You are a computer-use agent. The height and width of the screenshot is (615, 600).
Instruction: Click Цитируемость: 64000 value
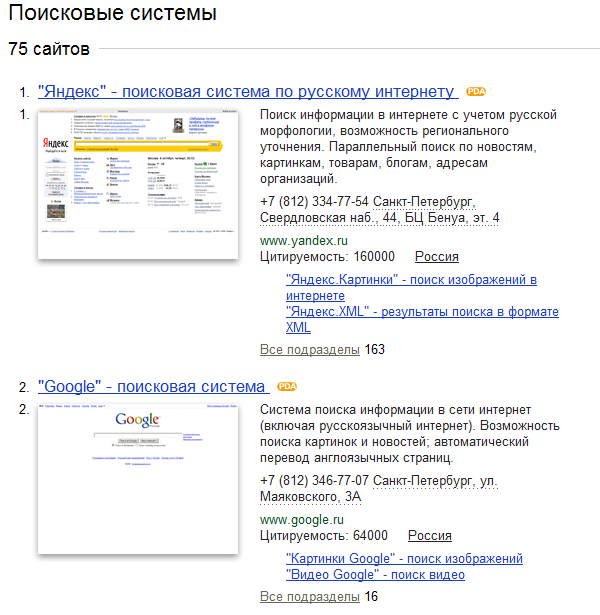tap(324, 535)
